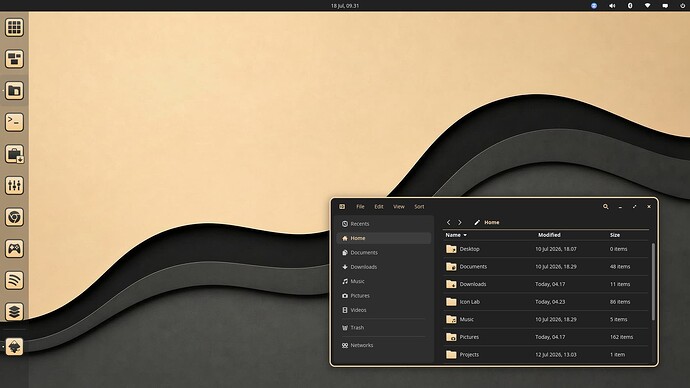Open Networks in the sidebar
Screen dimensions: 690x388
(x=384, y=345)
